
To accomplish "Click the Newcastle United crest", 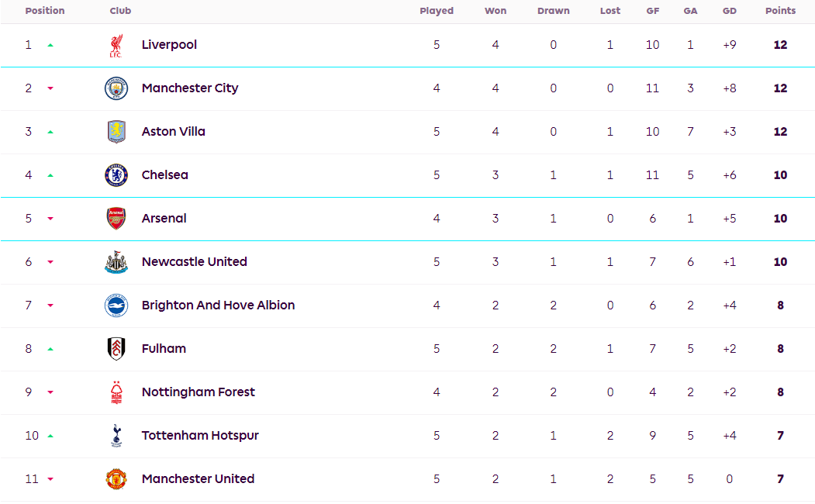I will tap(116, 262).
